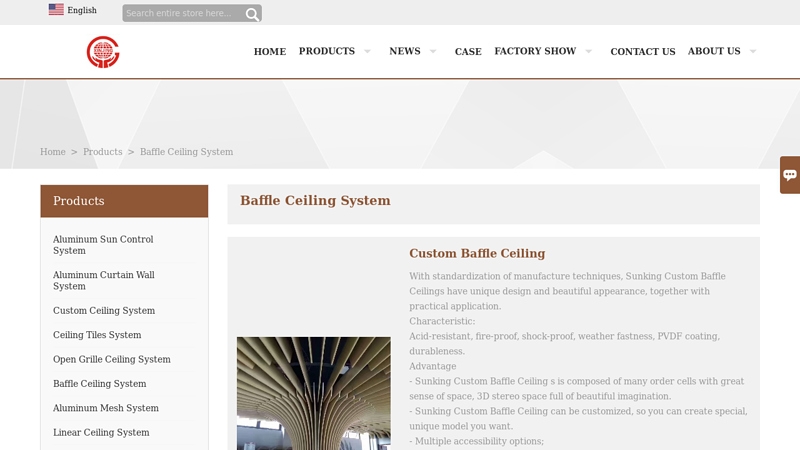The width and height of the screenshot is (800, 450).
Task: Open the live chat bubble icon
Action: click(790, 175)
